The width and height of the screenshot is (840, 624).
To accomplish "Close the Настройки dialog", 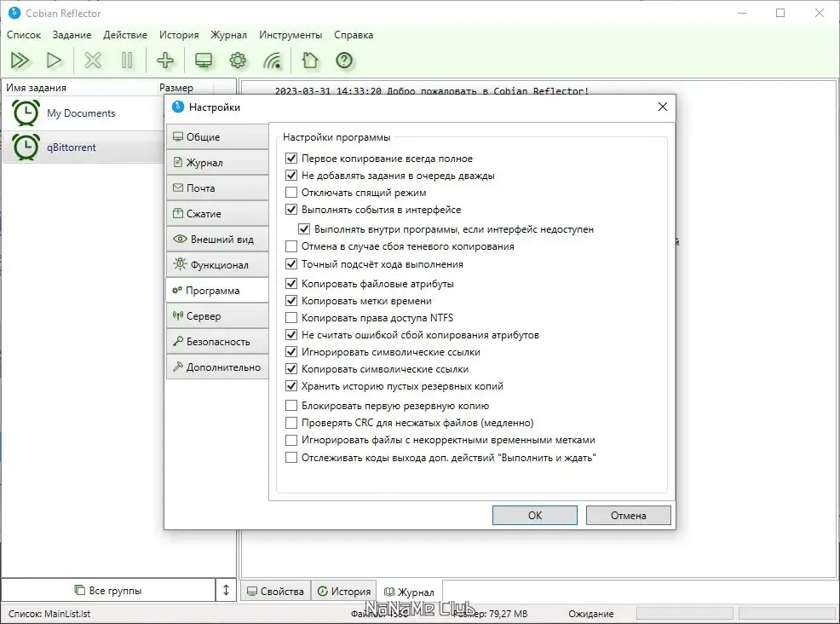I will coord(663,107).
